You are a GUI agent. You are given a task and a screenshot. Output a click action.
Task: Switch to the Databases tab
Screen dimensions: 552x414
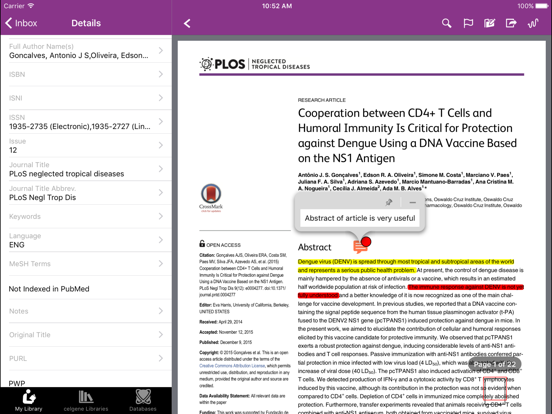143,401
